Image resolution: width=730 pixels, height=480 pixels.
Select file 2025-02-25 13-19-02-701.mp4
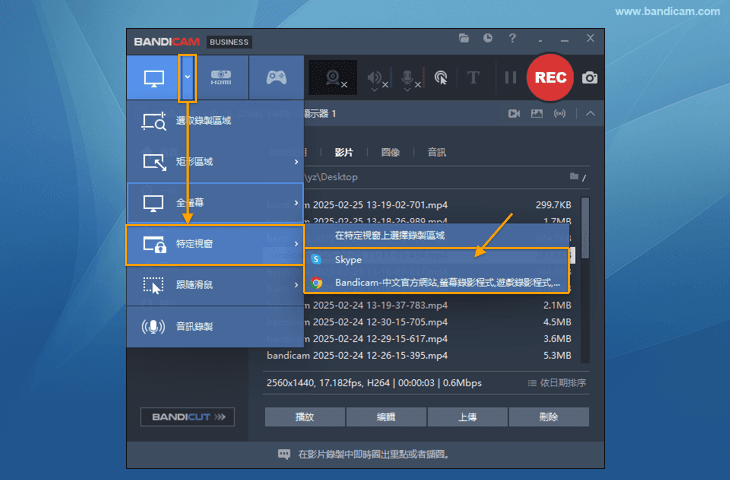pos(419,205)
